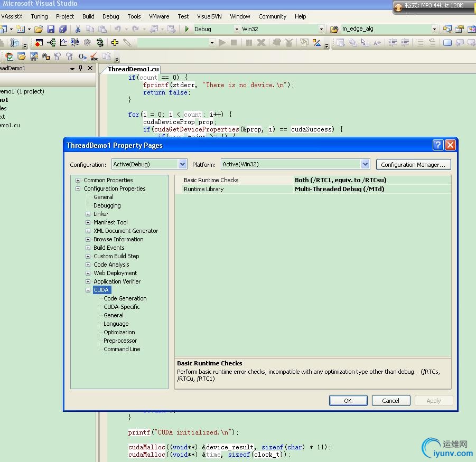Viewport: 476px width, 462px height.
Task: Select Command Line under CUDA
Action: point(122,349)
